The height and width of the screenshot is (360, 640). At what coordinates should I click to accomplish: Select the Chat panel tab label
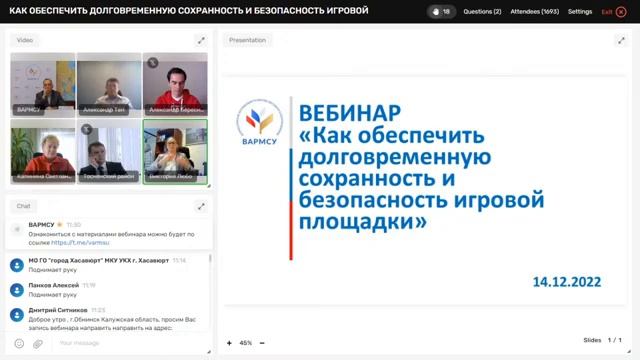(x=23, y=206)
